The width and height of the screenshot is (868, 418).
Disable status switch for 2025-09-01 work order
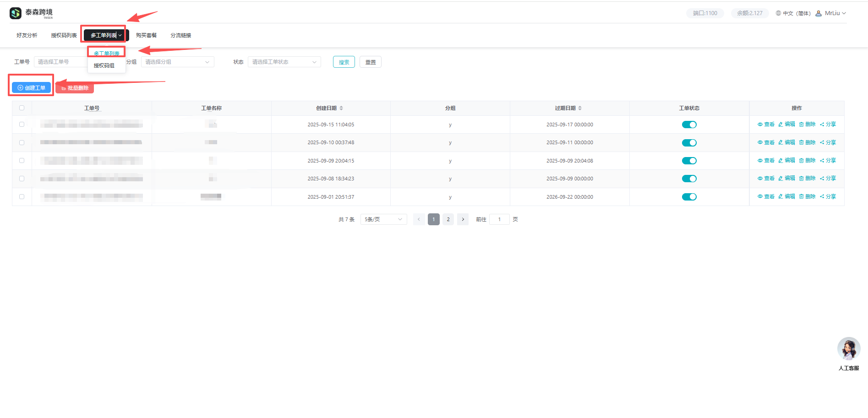[x=689, y=197]
